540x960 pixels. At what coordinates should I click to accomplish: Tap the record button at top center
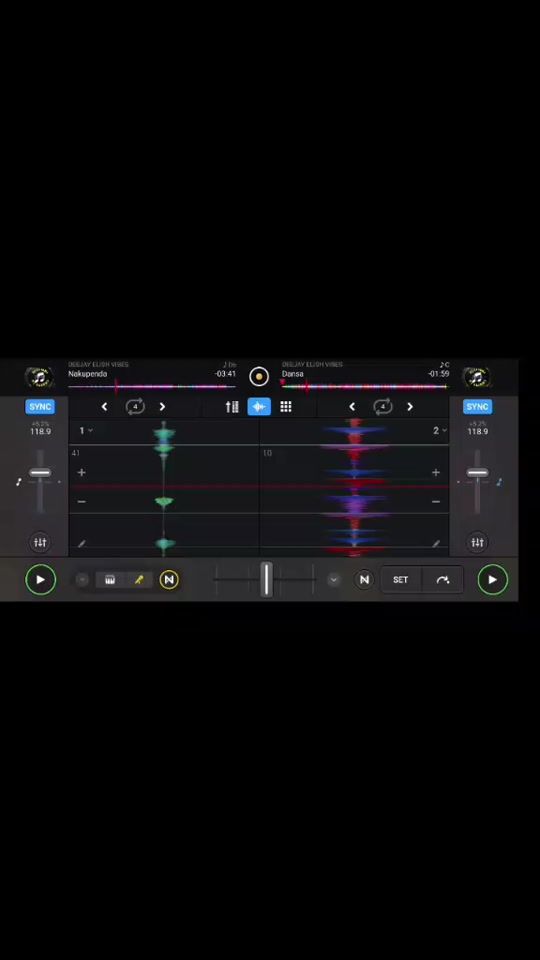point(259,377)
